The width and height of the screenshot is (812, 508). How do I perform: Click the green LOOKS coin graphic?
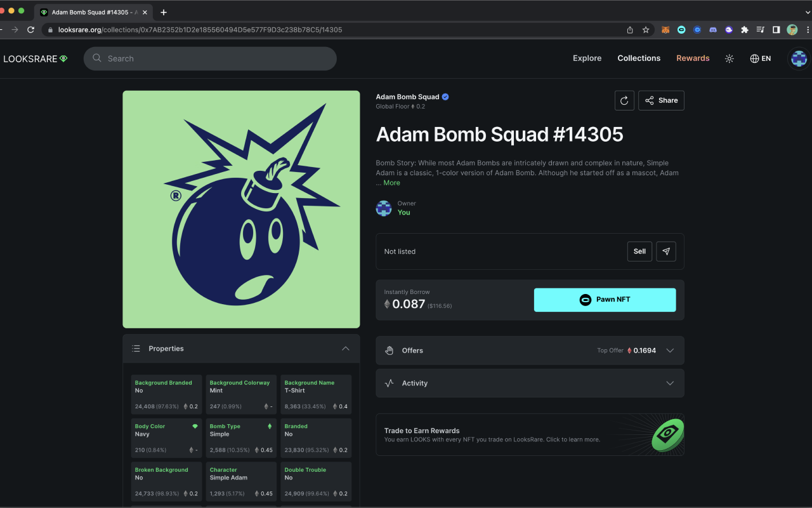(x=667, y=435)
